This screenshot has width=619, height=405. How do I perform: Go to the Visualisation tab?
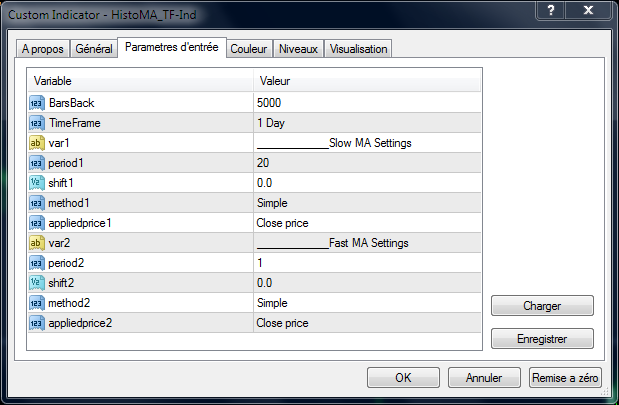coord(358,49)
